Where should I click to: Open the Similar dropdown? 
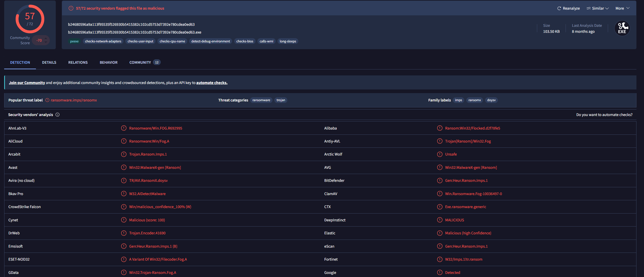click(598, 8)
